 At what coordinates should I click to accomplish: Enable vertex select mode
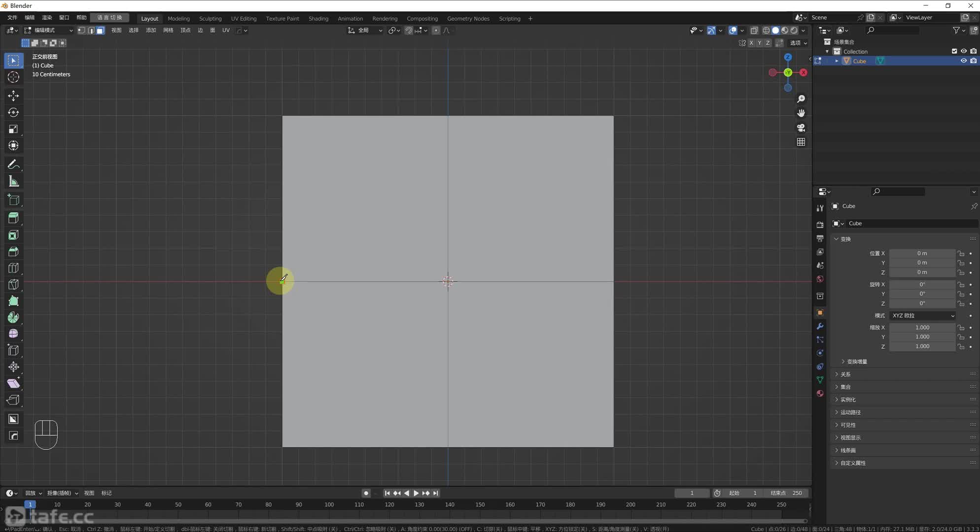pyautogui.click(x=82, y=31)
